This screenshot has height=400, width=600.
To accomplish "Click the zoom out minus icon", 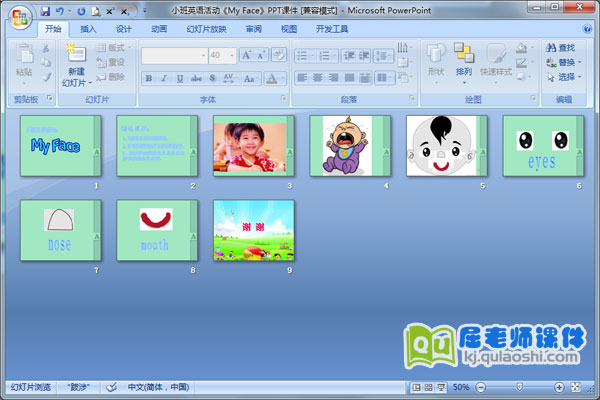I will pos(482,387).
